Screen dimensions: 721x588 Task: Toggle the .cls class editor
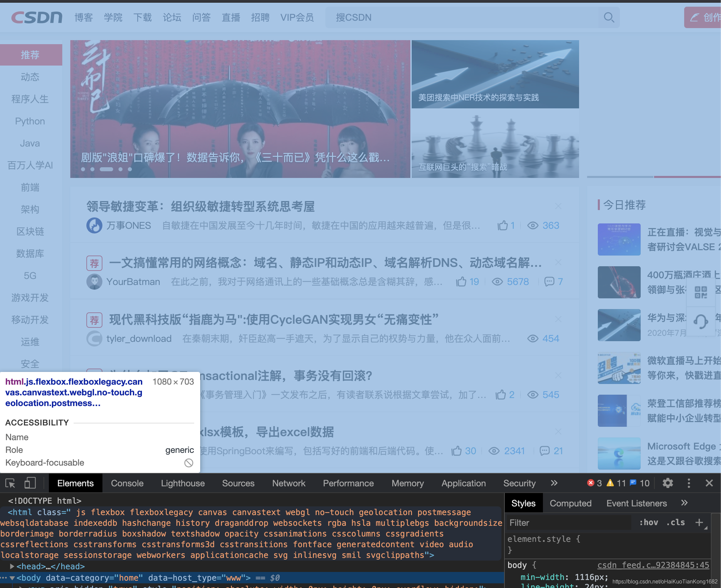pyautogui.click(x=675, y=523)
